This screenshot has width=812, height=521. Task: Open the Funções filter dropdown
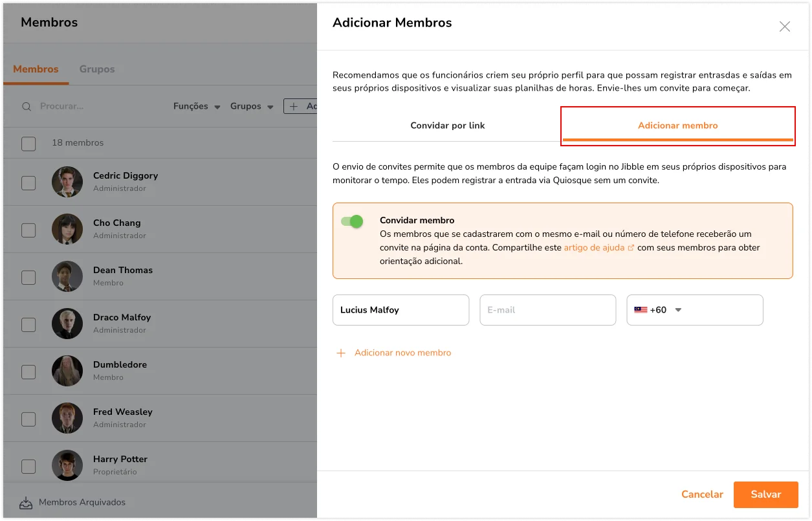(x=197, y=106)
